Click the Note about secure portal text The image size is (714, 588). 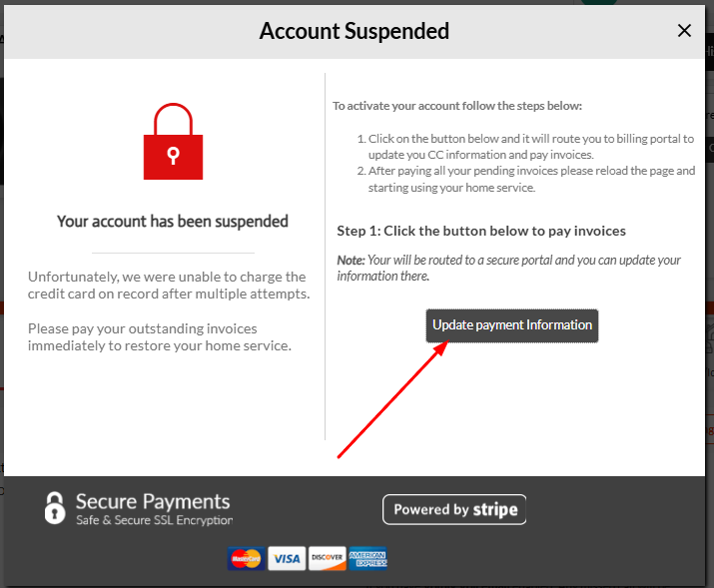508,269
